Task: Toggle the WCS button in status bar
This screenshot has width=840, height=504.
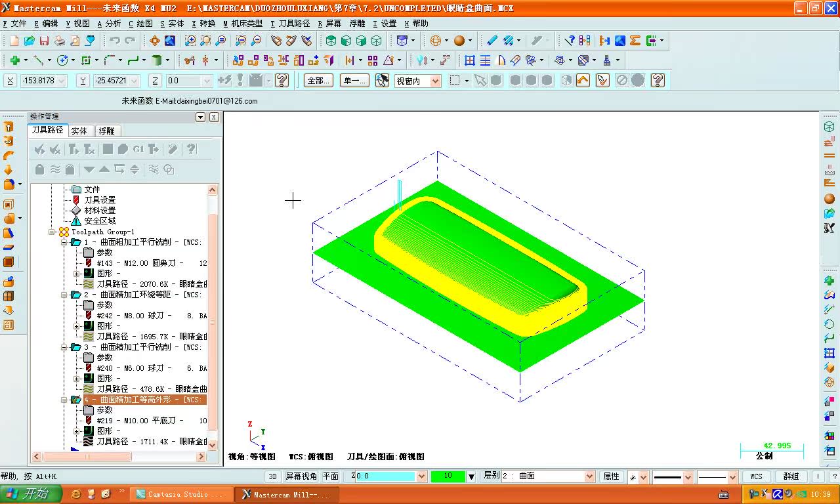Action: pos(757,476)
